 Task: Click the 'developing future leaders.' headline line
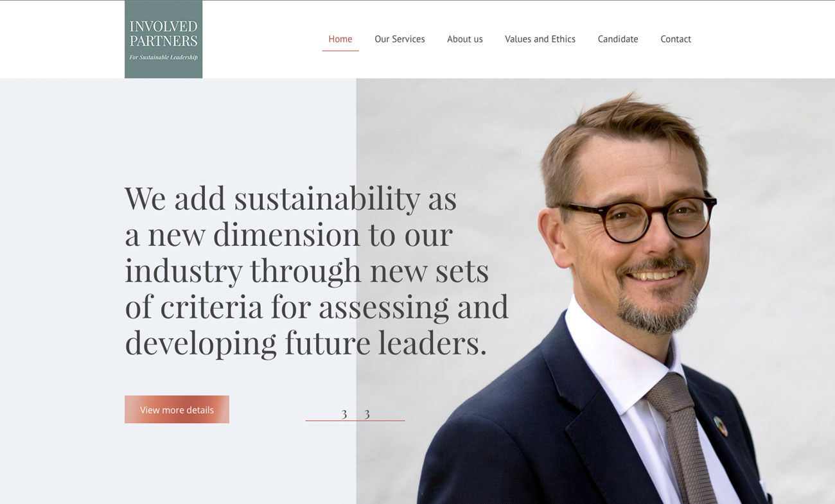306,343
